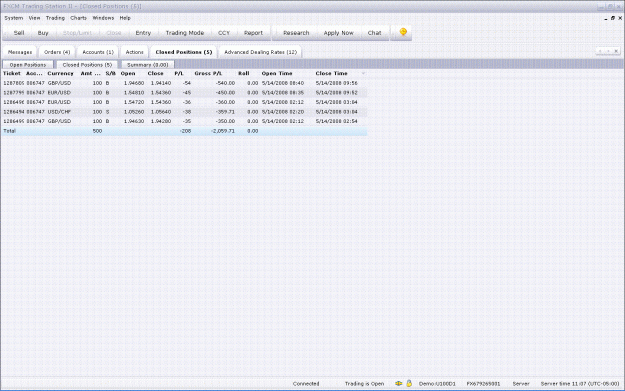Click close time 5/14/2008 02:54

tap(336, 121)
